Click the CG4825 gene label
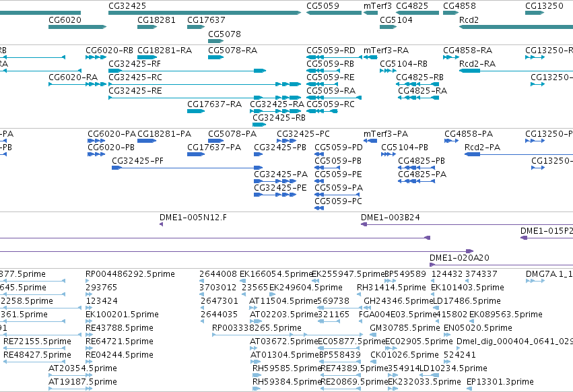 [x=412, y=6]
